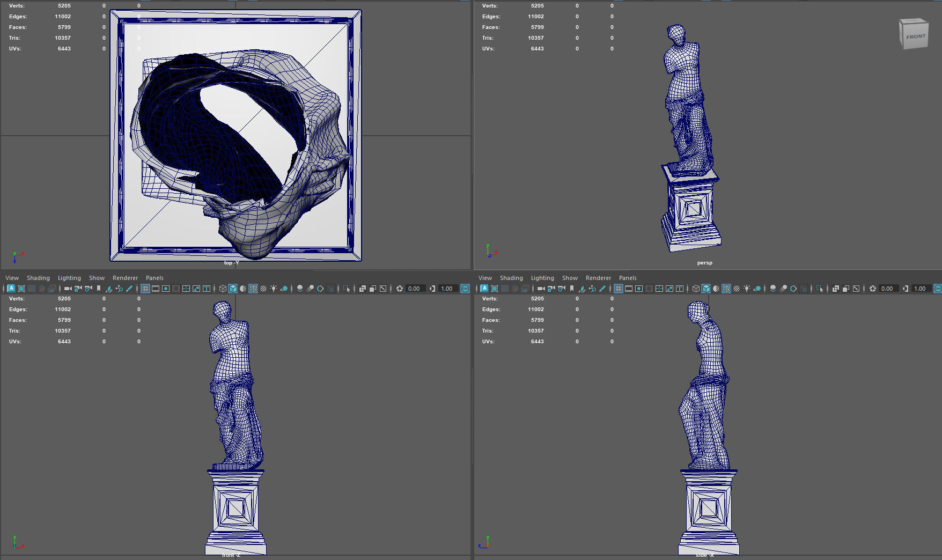942x560 pixels.
Task: Select Grease Pencil in side panel toolbar
Action: pyautogui.click(x=602, y=289)
